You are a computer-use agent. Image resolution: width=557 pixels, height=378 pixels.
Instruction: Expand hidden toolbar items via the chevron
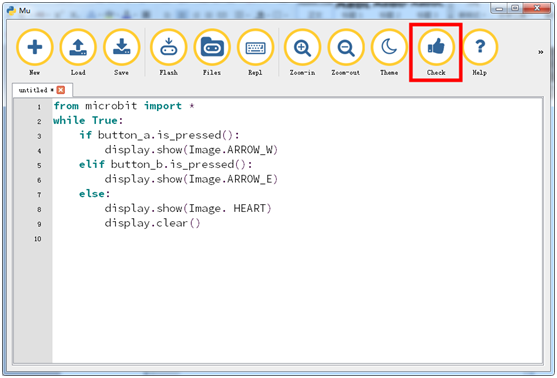tap(540, 52)
